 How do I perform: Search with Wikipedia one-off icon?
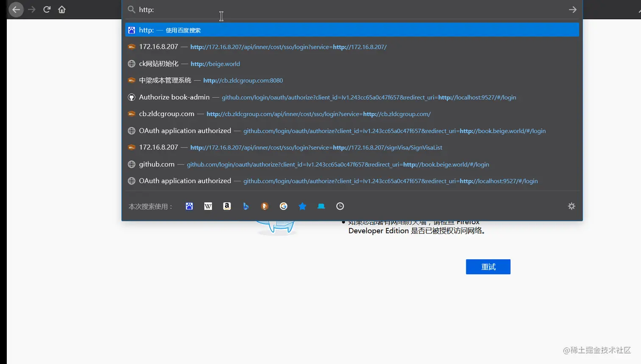click(x=208, y=206)
